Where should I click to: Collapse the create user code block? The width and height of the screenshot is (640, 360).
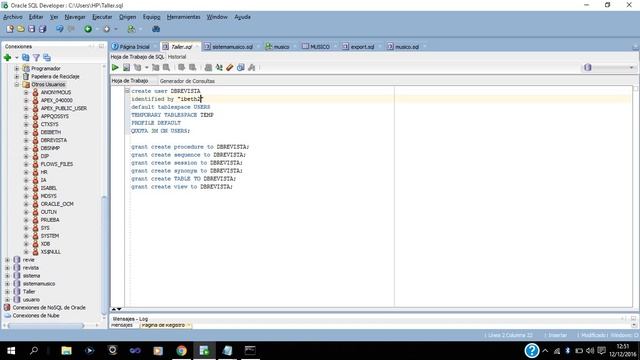click(x=127, y=91)
